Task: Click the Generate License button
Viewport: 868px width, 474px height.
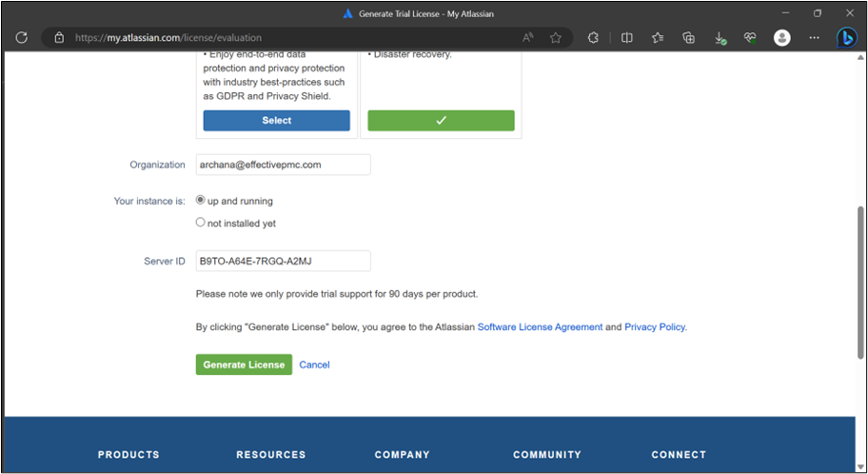Action: (244, 365)
